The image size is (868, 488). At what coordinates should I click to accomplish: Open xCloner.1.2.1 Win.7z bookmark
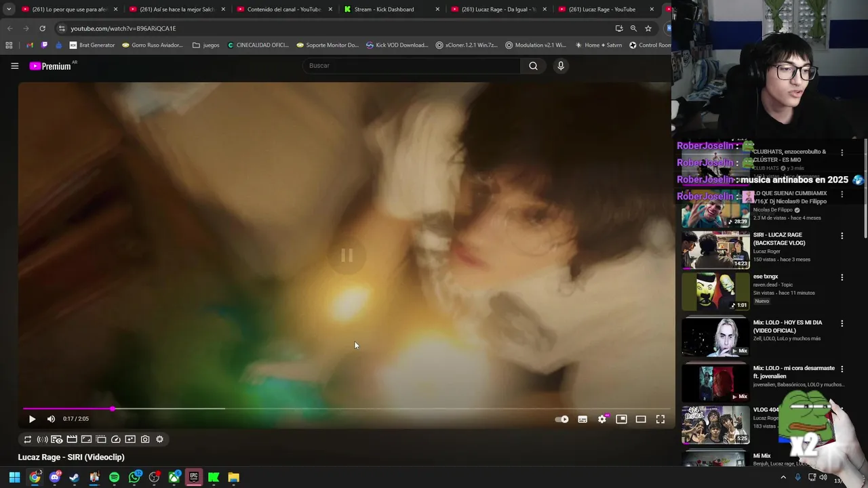click(467, 45)
